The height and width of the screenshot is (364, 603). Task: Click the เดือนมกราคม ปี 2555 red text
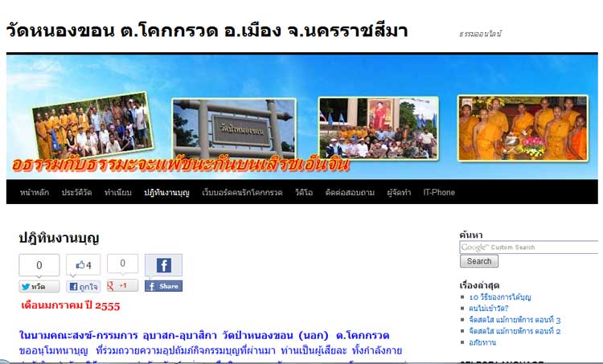coord(71,305)
